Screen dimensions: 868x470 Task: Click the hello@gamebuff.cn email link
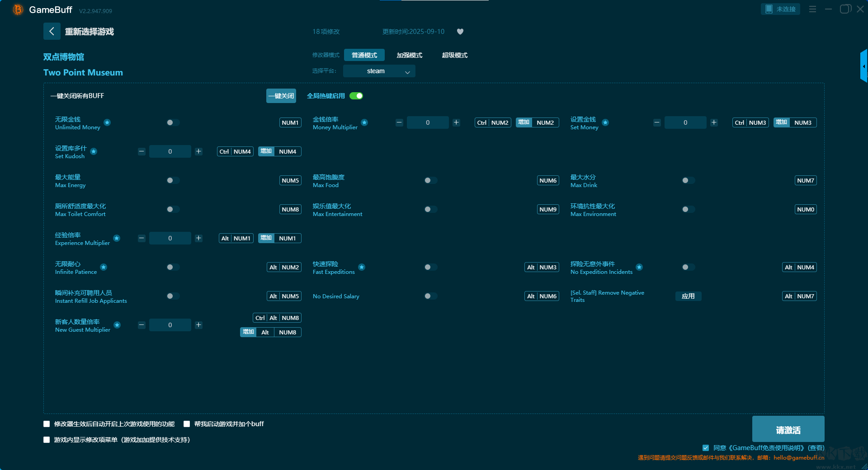(799, 457)
